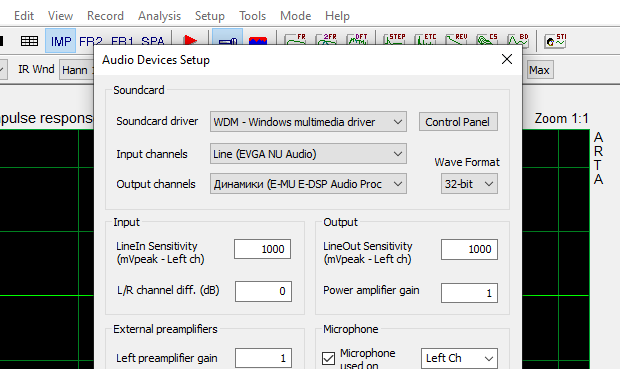Open the Record menu

click(x=105, y=16)
